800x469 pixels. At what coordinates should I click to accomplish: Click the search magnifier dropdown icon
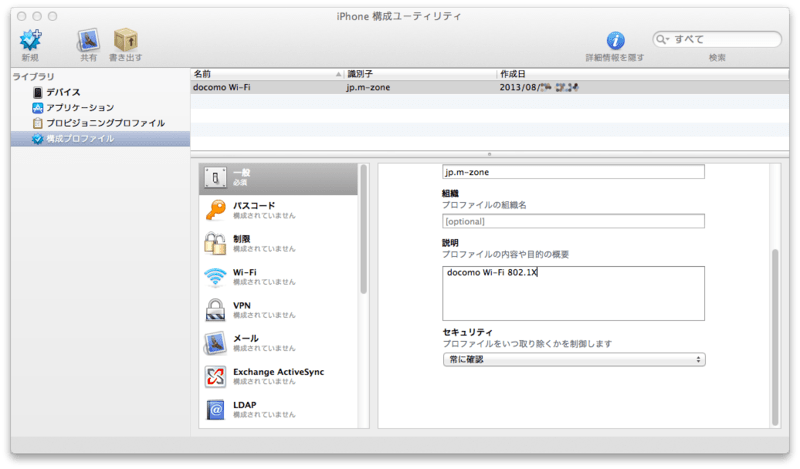[662, 39]
